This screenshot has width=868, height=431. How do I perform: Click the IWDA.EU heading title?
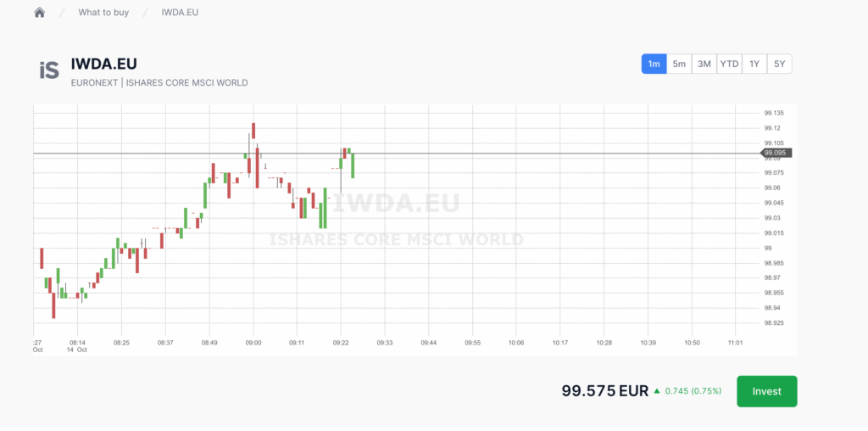104,64
